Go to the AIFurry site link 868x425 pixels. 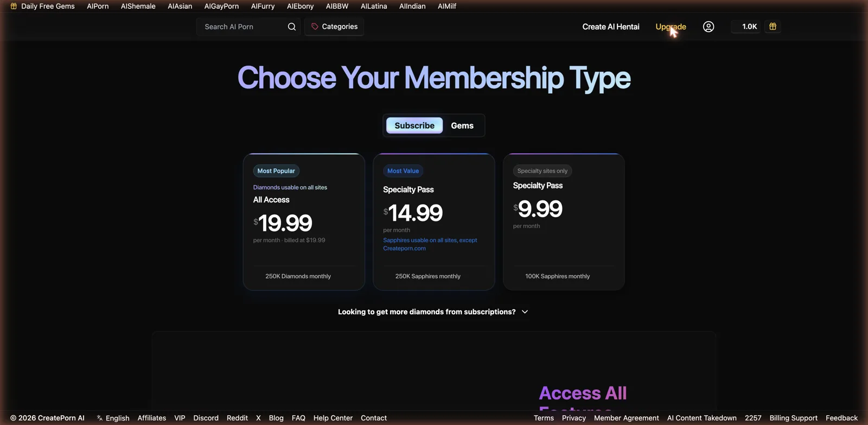coord(263,6)
